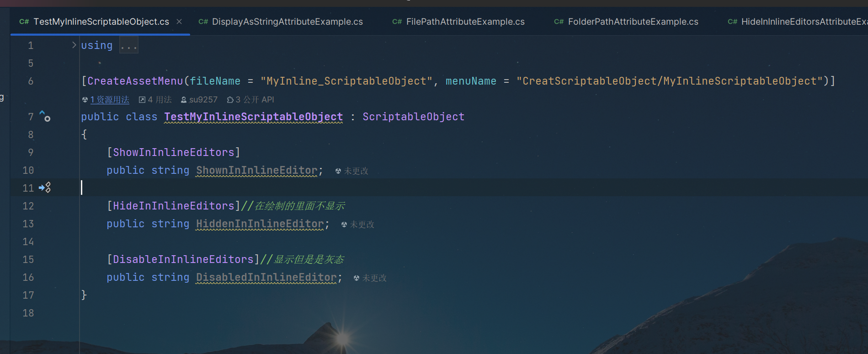The height and width of the screenshot is (354, 868).
Task: Expand the folded using directives chevron
Action: [x=74, y=45]
